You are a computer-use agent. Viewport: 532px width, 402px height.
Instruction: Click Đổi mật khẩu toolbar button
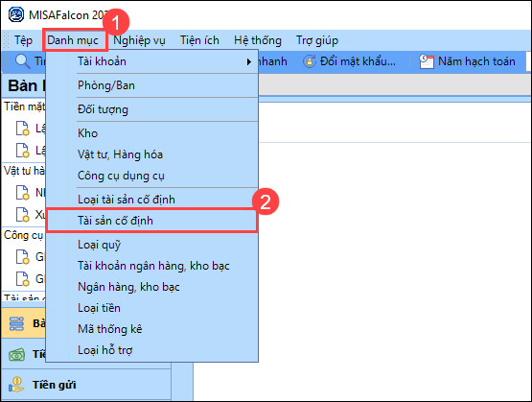coord(349,61)
